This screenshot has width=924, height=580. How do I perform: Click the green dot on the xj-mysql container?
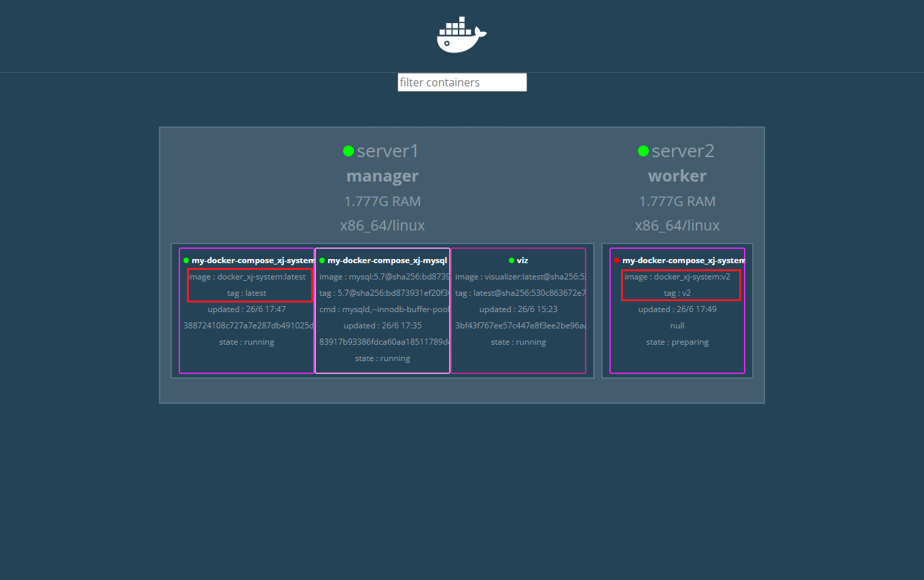click(322, 260)
